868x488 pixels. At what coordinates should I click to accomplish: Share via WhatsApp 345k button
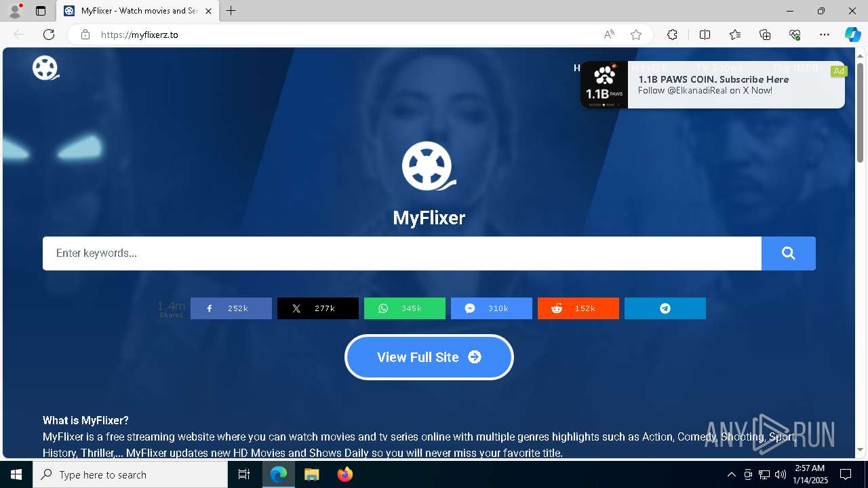tap(405, 308)
